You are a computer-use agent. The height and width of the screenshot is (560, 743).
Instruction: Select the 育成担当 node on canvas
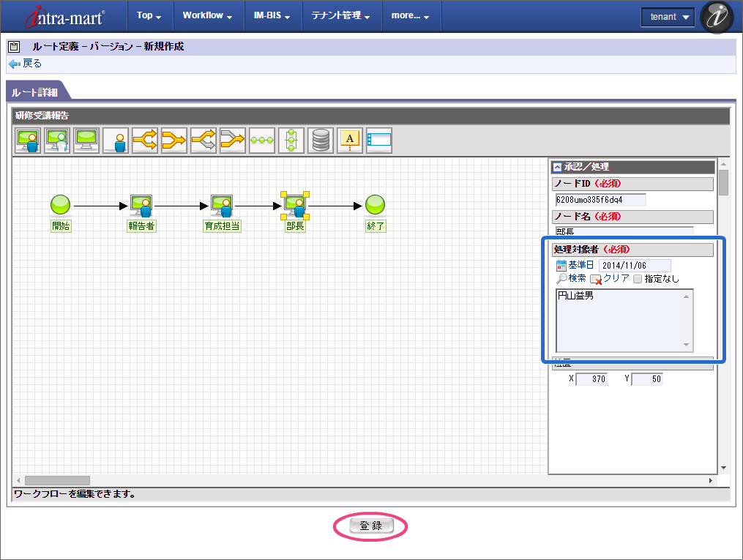point(222,206)
